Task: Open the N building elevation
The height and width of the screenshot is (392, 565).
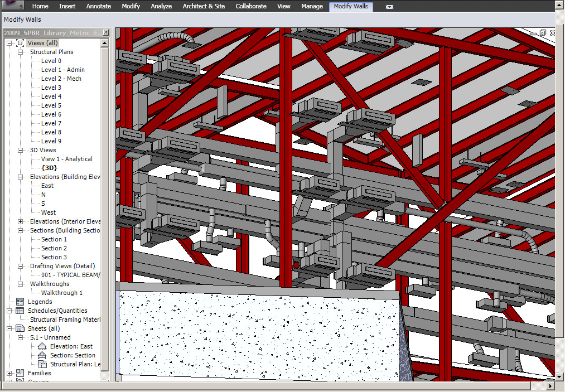Action: pos(44,195)
